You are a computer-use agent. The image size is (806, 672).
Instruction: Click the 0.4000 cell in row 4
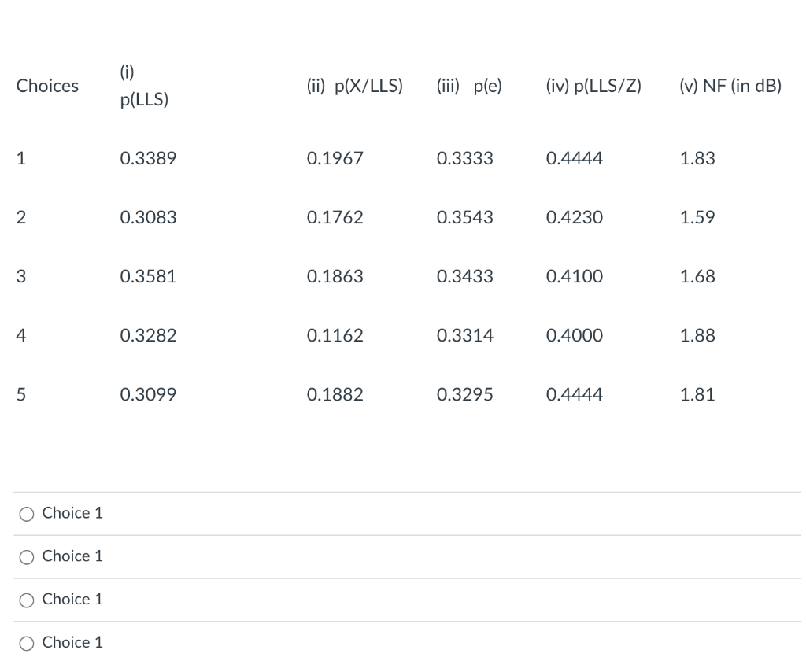click(574, 335)
